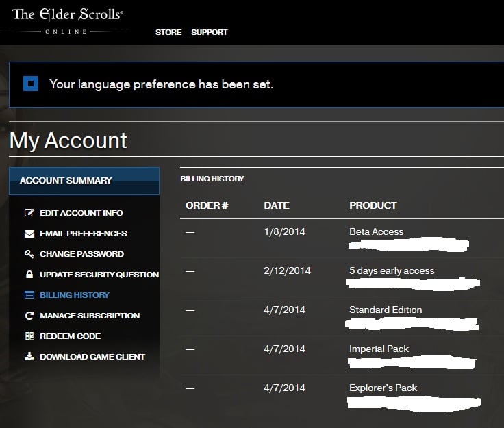Click the My Account page heading
The image size is (504, 428).
[68, 140]
